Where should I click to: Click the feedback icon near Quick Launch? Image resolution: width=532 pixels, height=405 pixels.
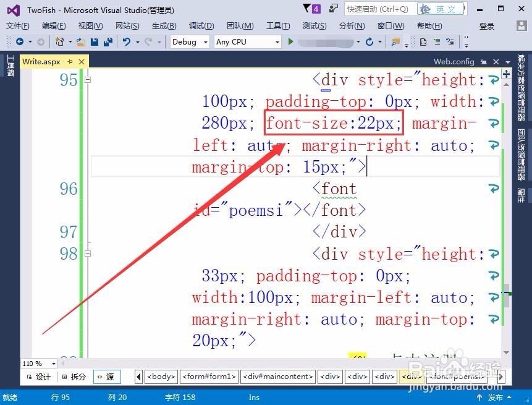(x=334, y=9)
